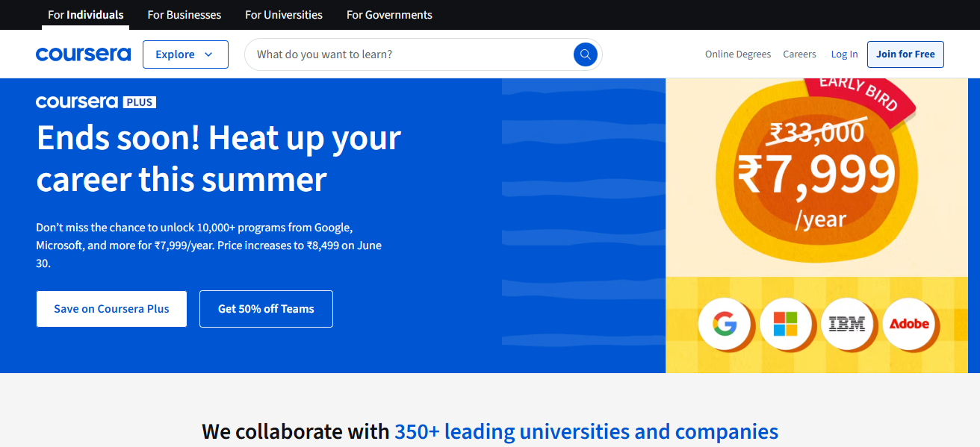Click the 'Ends soon! Heat up your career' headline
This screenshot has width=980, height=447.
(x=219, y=159)
